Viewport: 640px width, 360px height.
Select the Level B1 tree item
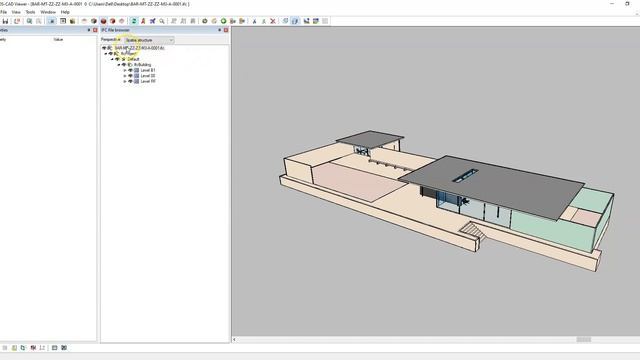pyautogui.click(x=148, y=70)
